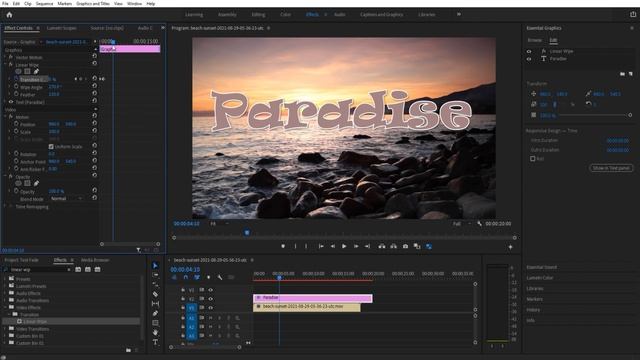Viewport: 640px width, 360px height.
Task: Create new custom bin in Effects panel
Action: [x=128, y=350]
